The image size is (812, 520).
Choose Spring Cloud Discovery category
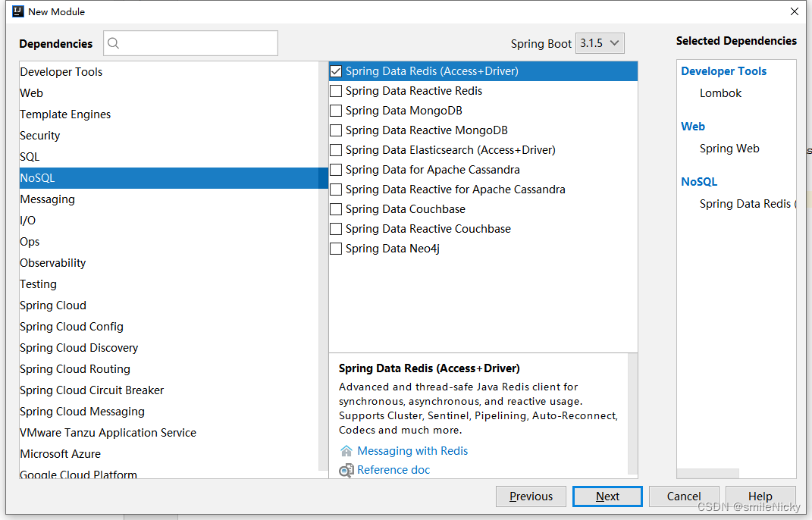169,348
